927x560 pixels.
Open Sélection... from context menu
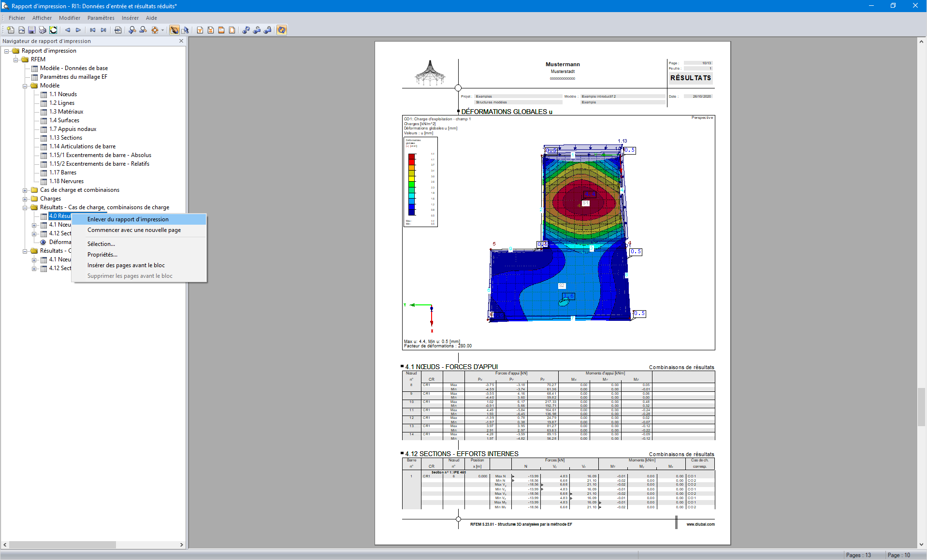[139, 244]
